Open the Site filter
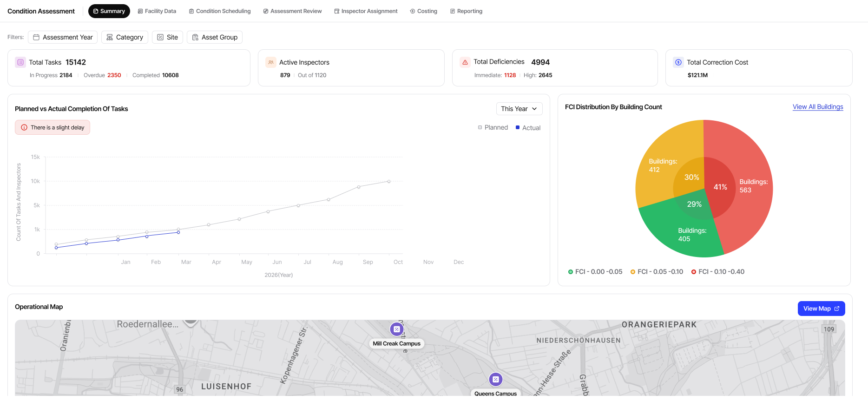This screenshot has width=868, height=401. [167, 37]
